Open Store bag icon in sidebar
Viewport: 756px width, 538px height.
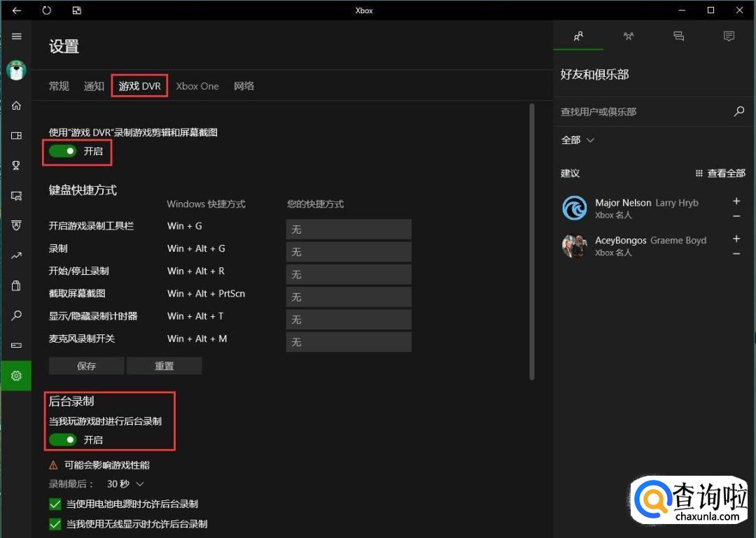pyautogui.click(x=16, y=285)
